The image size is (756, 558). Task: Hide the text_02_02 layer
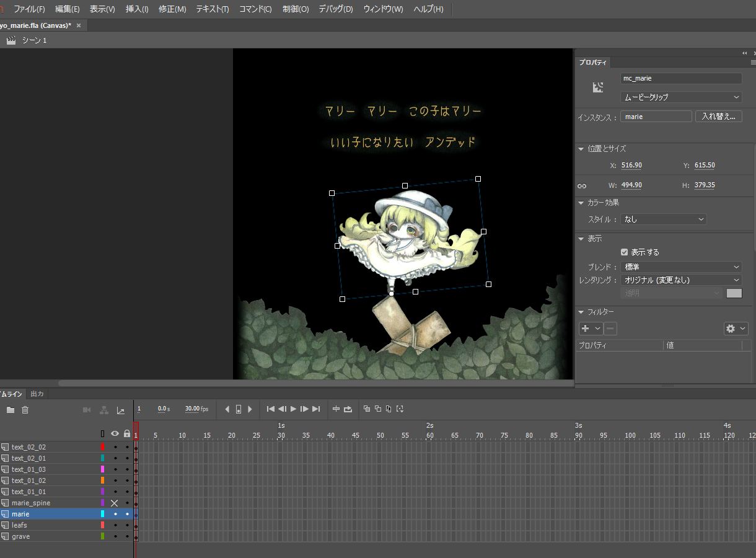coord(115,447)
